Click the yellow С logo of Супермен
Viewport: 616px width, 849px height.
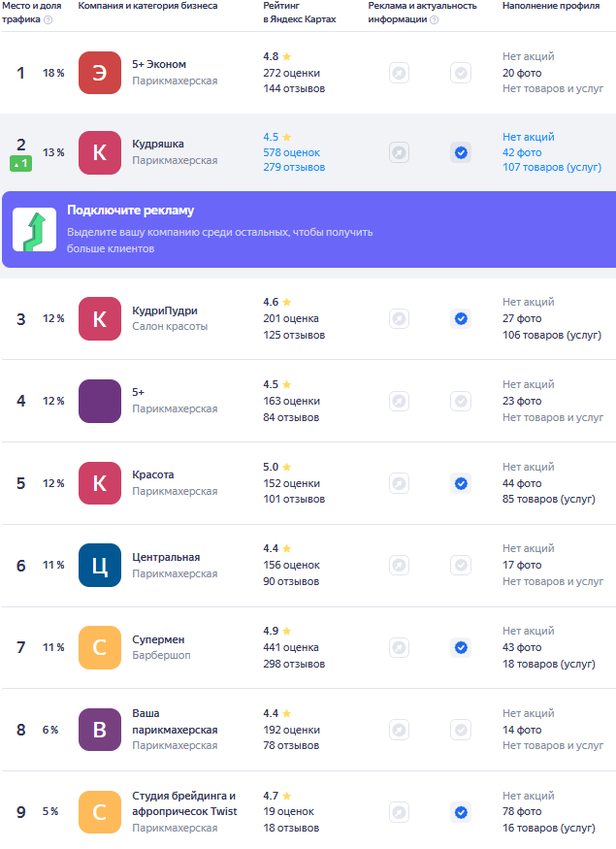coord(100,647)
